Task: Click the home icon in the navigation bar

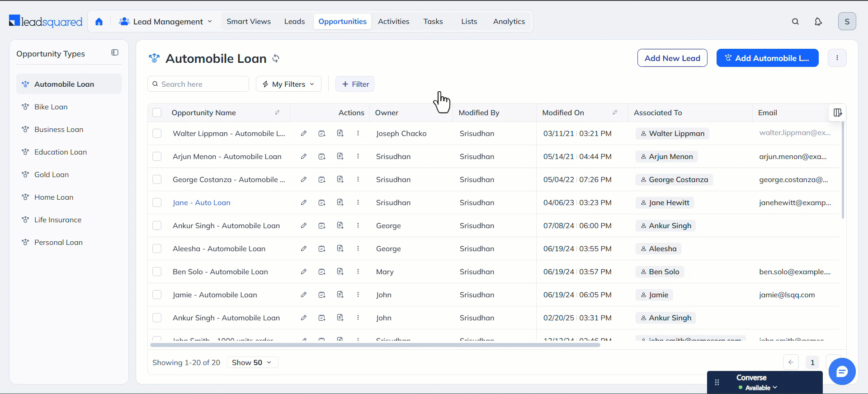Action: pos(99,22)
